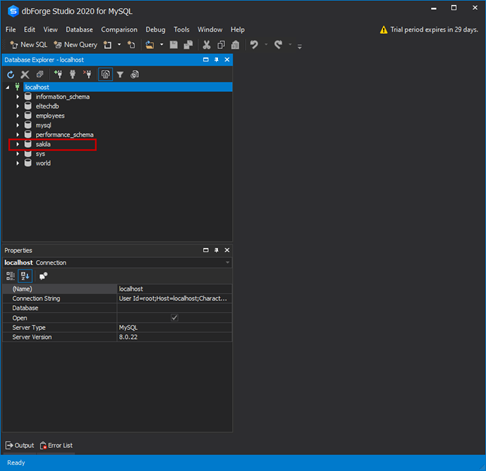Screen dimensions: 486x471
Task: Toggle the Open connection checkbox
Action: click(x=174, y=318)
